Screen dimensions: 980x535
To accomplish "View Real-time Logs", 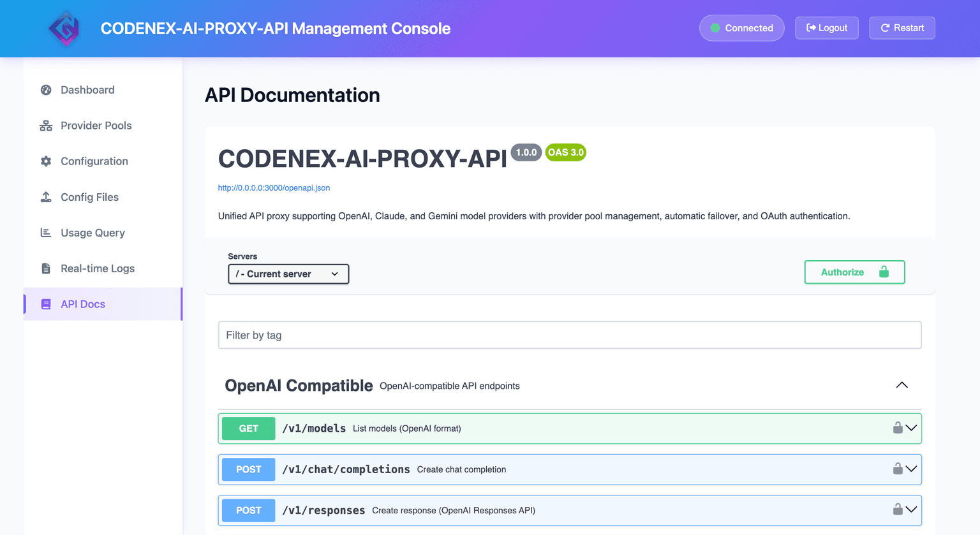I will pos(103,268).
